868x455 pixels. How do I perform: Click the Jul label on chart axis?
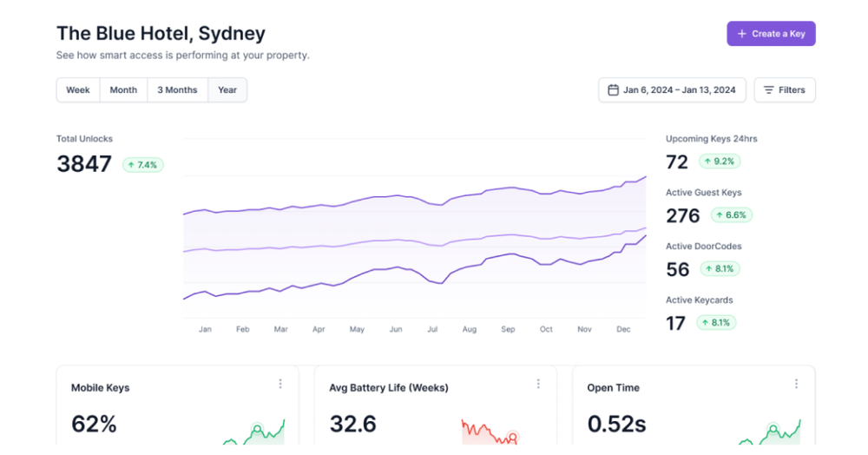(432, 330)
